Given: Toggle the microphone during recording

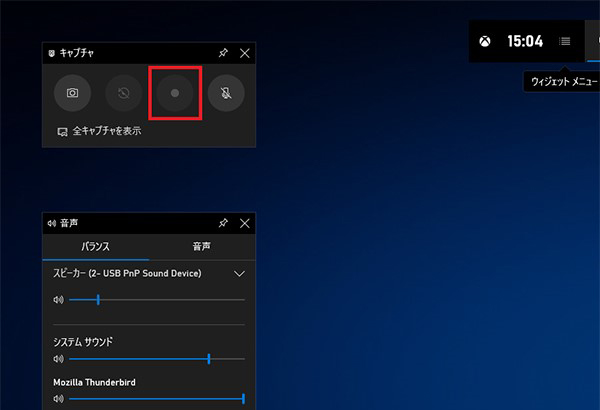Looking at the screenshot, I should point(227,93).
